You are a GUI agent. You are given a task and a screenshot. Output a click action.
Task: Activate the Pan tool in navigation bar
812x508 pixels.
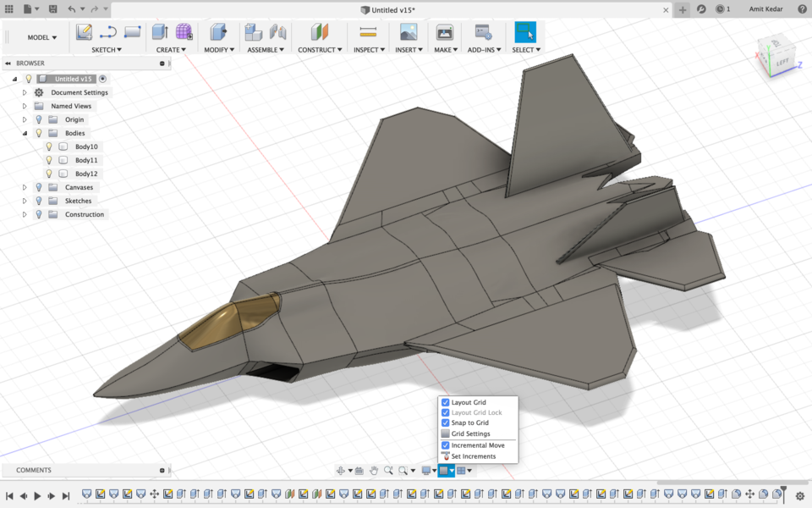[x=375, y=470]
